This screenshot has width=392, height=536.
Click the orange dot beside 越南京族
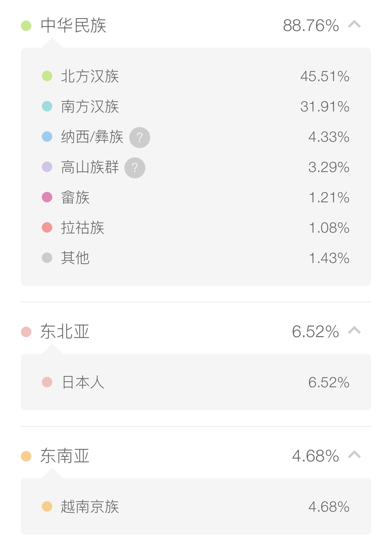pos(47,506)
